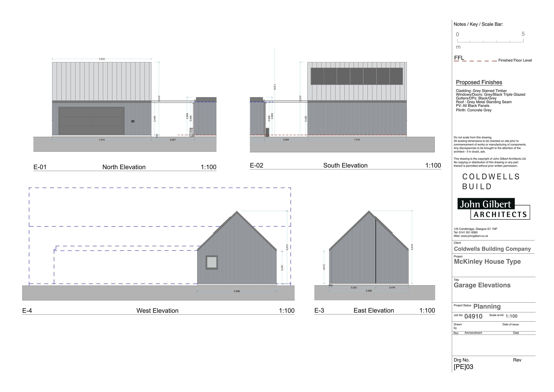Click the square window on West Elevation
554x392 pixels.
tap(212, 262)
